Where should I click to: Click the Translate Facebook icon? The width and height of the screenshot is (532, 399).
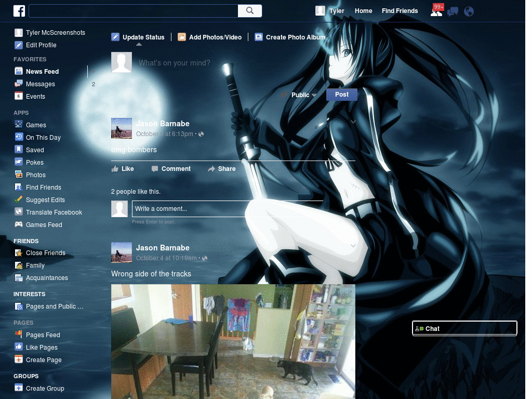click(x=18, y=212)
